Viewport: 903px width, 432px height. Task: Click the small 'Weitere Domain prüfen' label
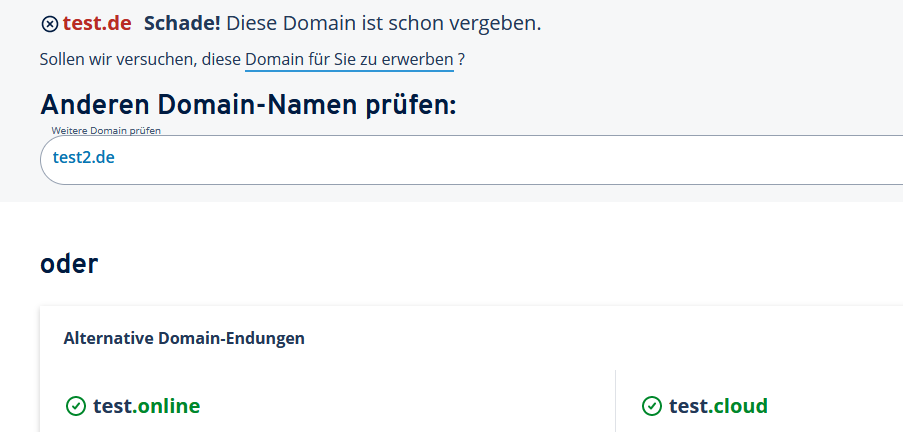click(106, 131)
